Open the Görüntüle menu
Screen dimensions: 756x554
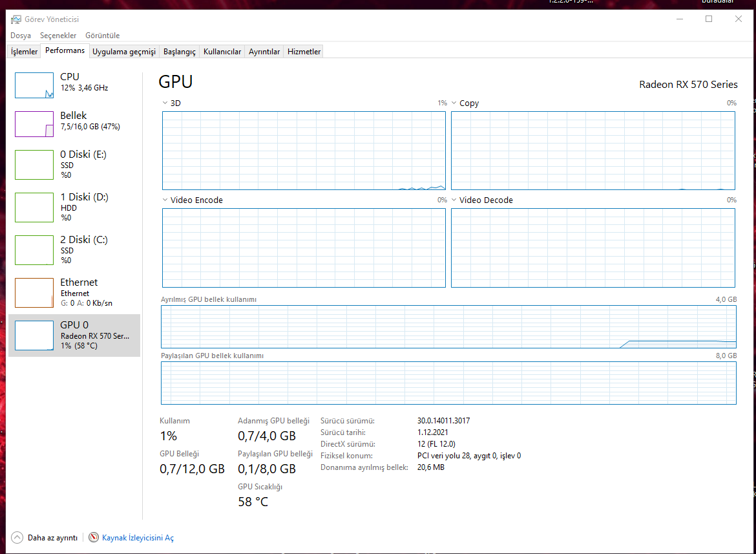103,35
